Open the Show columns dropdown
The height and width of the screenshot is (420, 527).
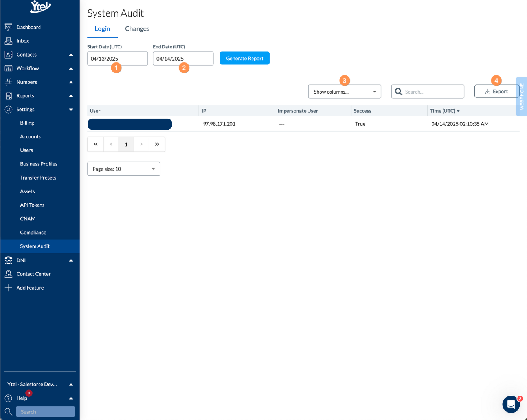pyautogui.click(x=345, y=92)
